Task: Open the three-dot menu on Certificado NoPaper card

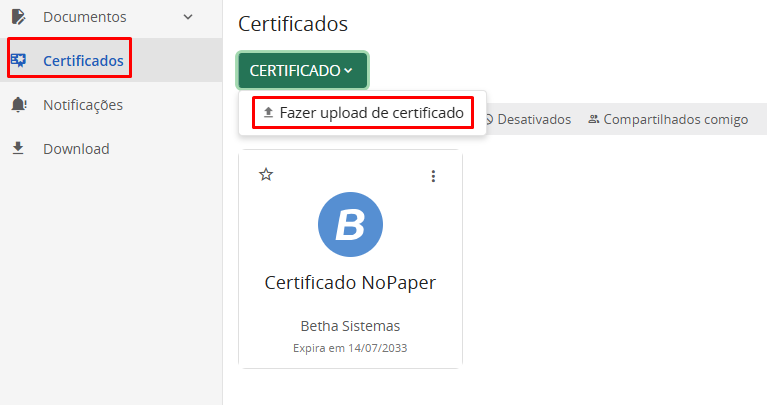Action: [x=433, y=176]
